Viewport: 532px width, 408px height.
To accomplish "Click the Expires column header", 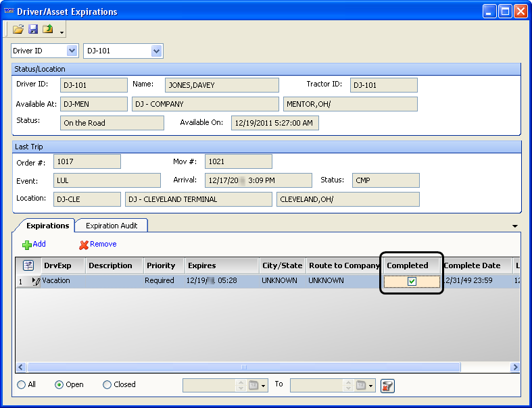I will coord(201,265).
